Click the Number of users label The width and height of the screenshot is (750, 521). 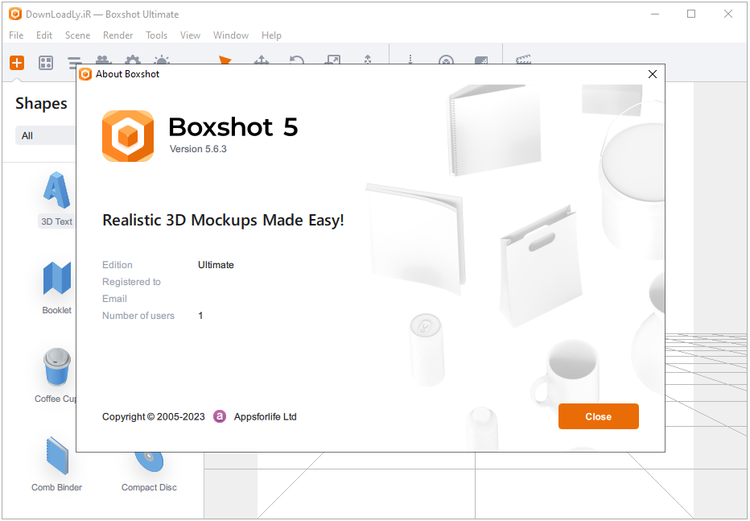click(138, 316)
